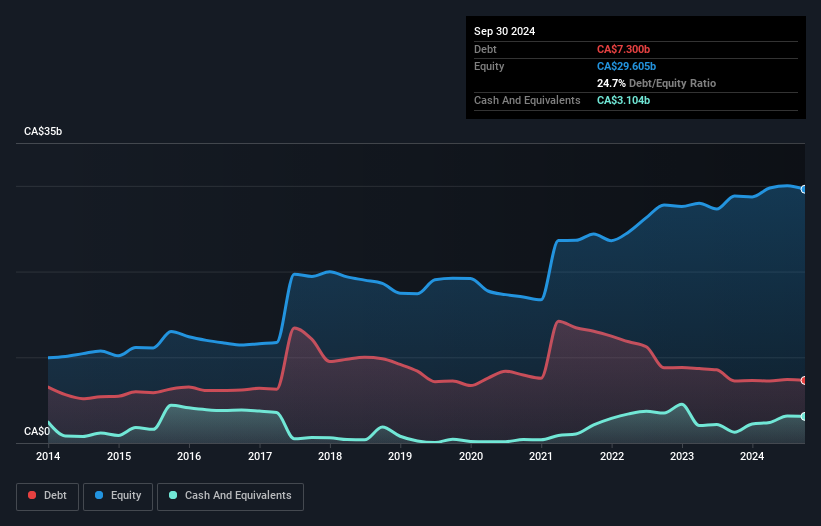The image size is (821, 526).
Task: Click the 2022 x-axis label
Action: click(612, 456)
